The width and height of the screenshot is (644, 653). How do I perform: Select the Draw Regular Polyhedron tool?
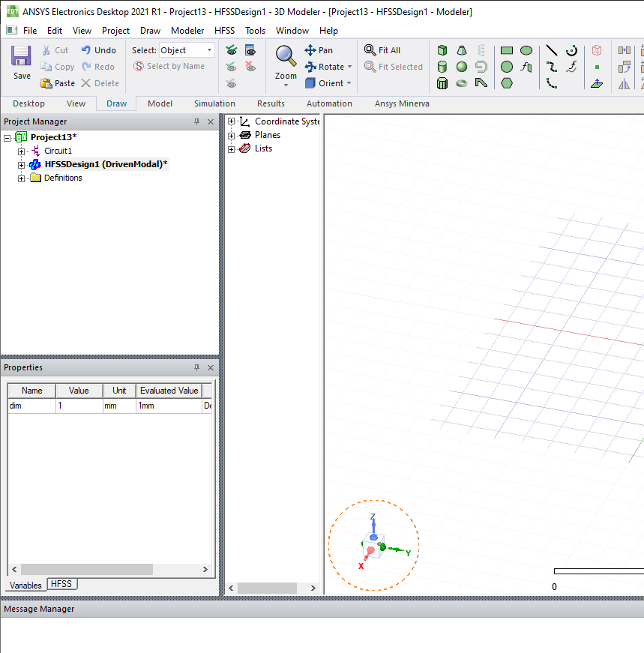click(442, 83)
